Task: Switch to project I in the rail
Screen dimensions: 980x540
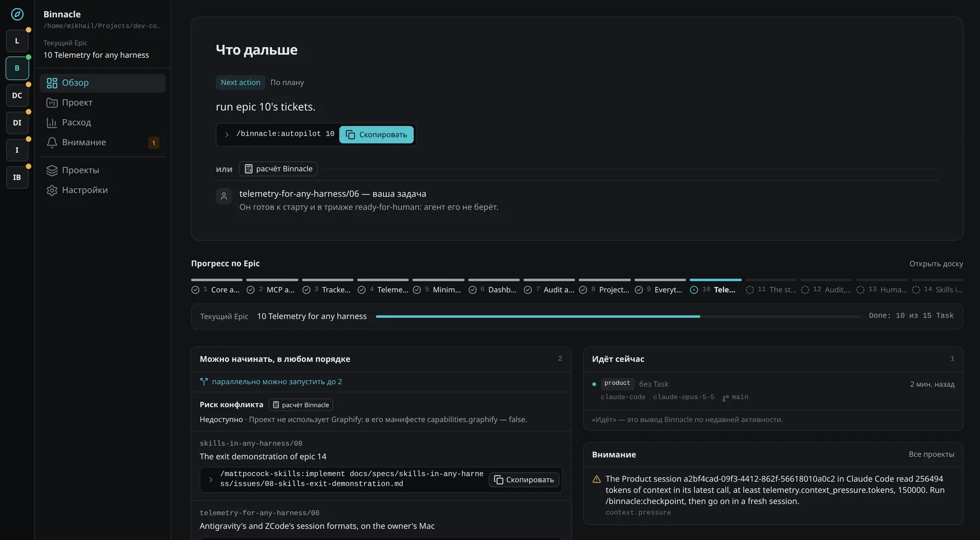Action: [17, 150]
